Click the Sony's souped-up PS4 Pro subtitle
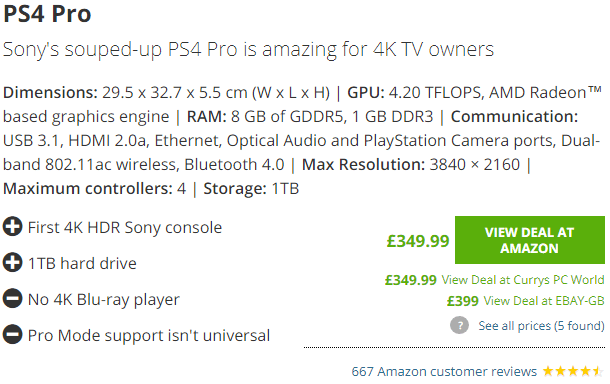 (248, 49)
